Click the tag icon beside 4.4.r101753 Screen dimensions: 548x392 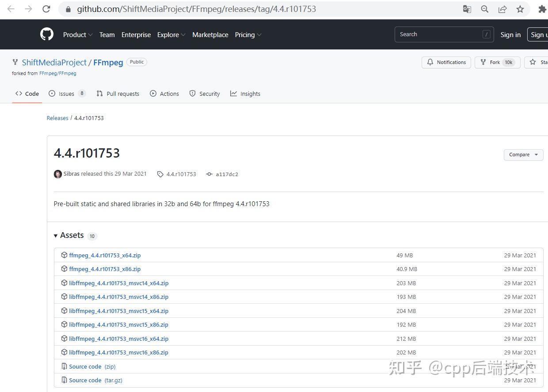[160, 174]
